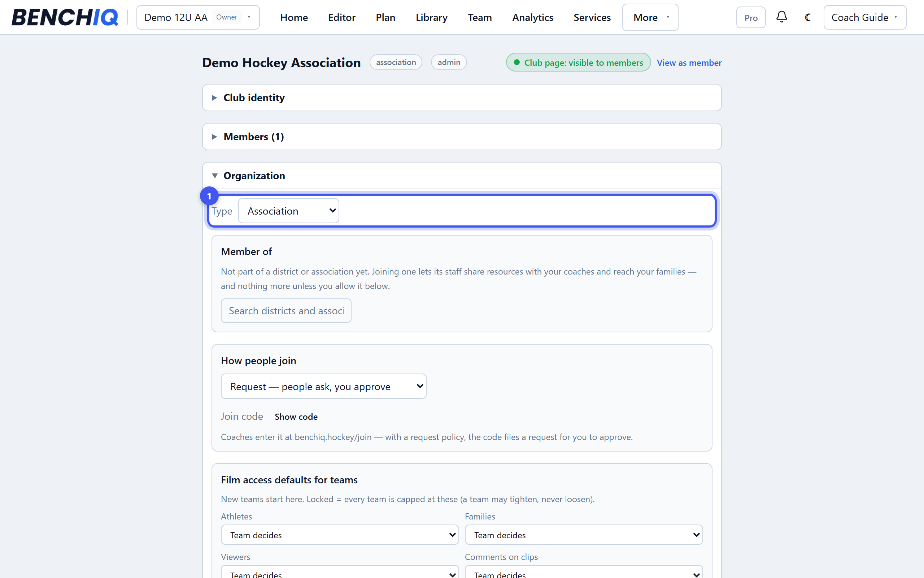Open the Team page
Viewport: 924px width, 578px height.
480,17
